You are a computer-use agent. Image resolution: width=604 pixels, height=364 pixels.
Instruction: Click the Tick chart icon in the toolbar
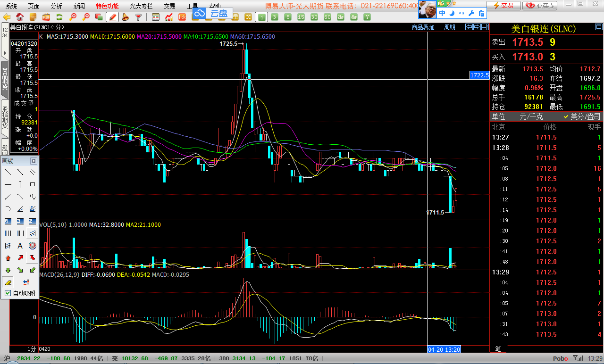pyautogui.click(x=182, y=17)
